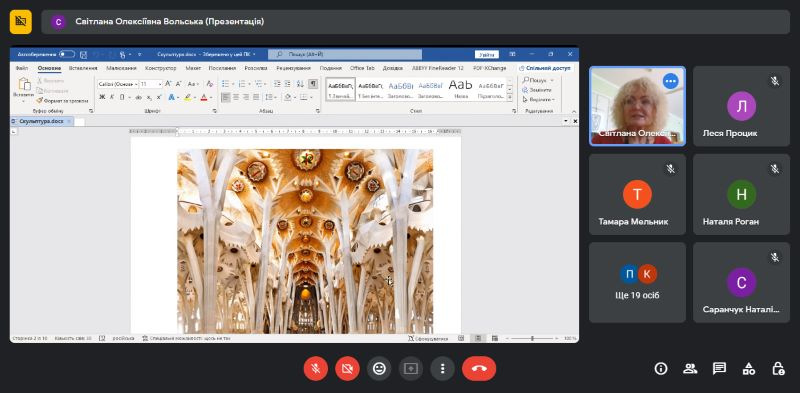Open the emoji reactions button
Image resolution: width=800 pixels, height=393 pixels.
pos(379,369)
